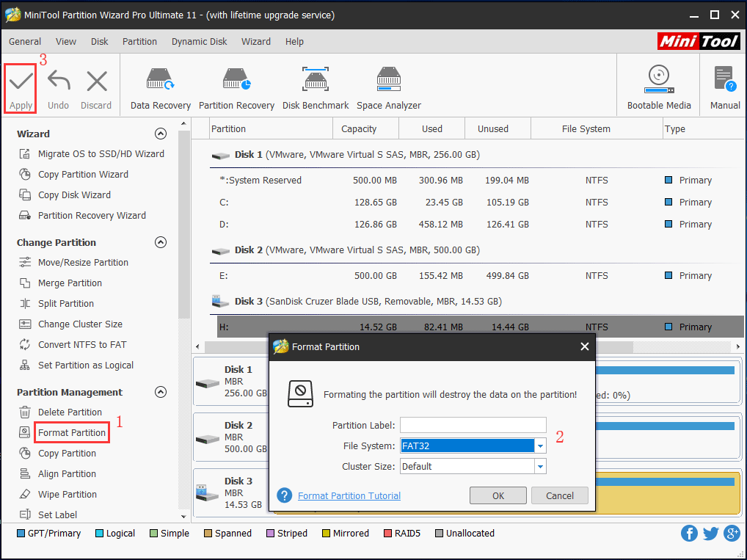Select Format Partition in sidebar
747x560 pixels.
pyautogui.click(x=72, y=433)
